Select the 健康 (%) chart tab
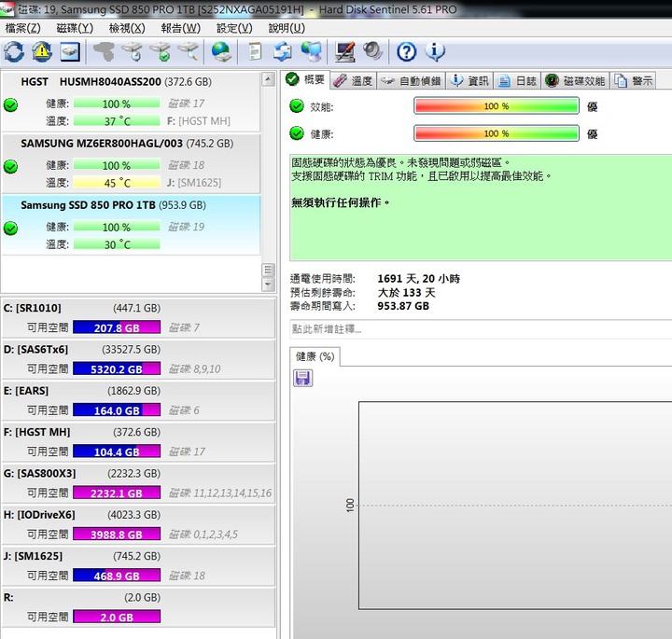The width and height of the screenshot is (672, 639). pos(315,356)
